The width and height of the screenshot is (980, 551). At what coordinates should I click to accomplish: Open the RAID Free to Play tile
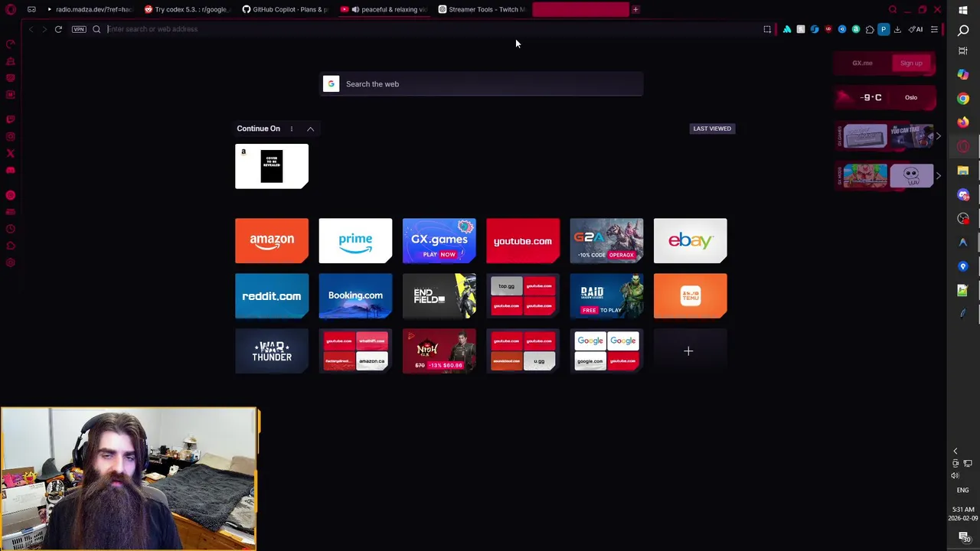click(x=606, y=295)
